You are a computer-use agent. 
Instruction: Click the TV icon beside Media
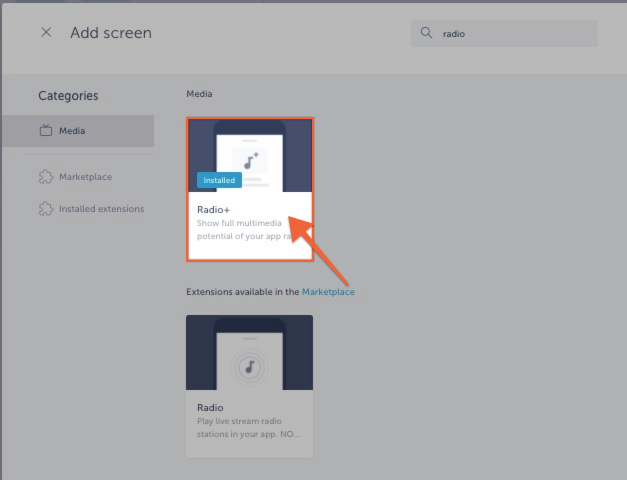pyautogui.click(x=45, y=131)
